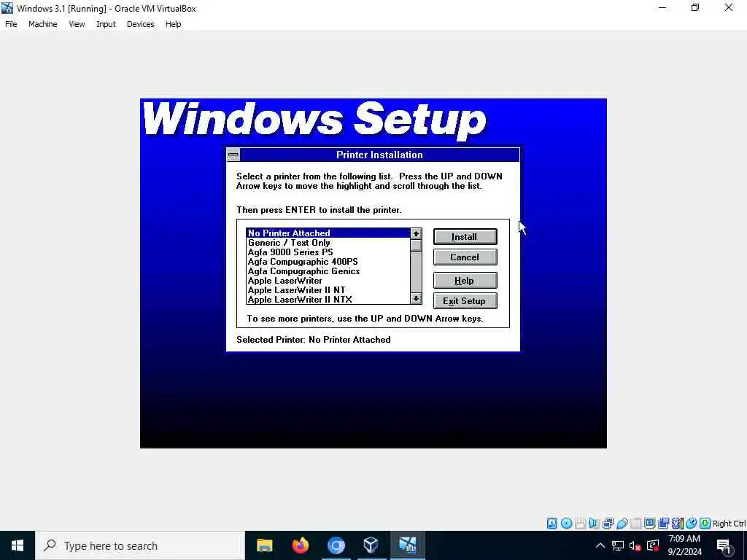Click the taskbar search box

click(140, 545)
